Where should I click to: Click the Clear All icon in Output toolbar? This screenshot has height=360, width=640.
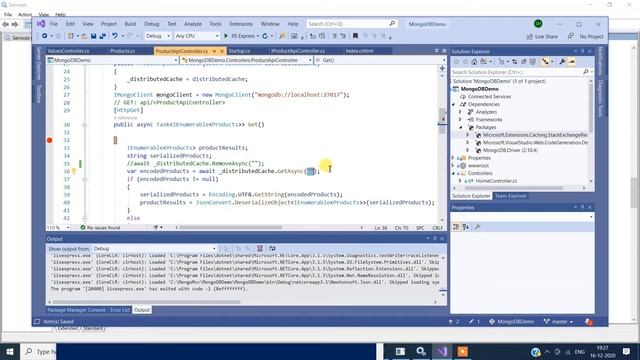pyautogui.click(x=260, y=248)
